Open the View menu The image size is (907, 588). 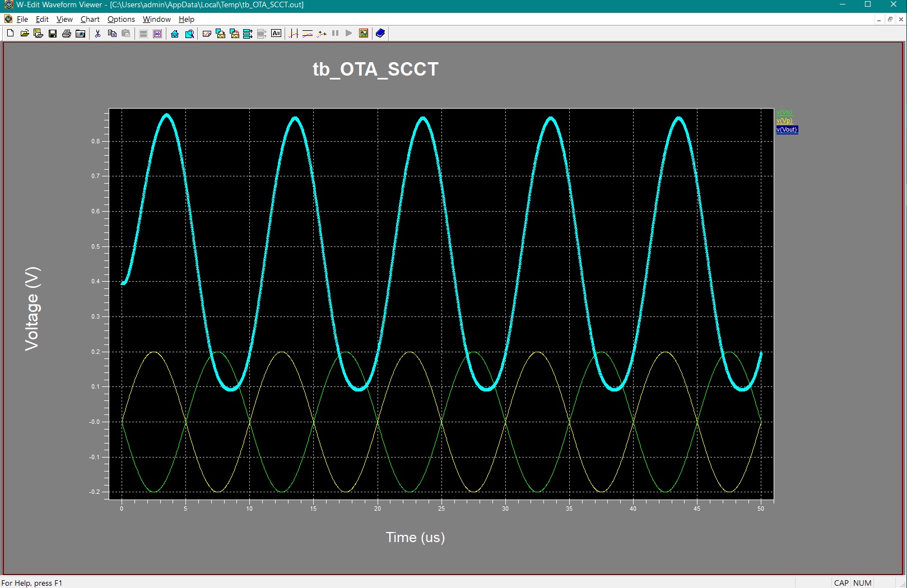point(64,19)
